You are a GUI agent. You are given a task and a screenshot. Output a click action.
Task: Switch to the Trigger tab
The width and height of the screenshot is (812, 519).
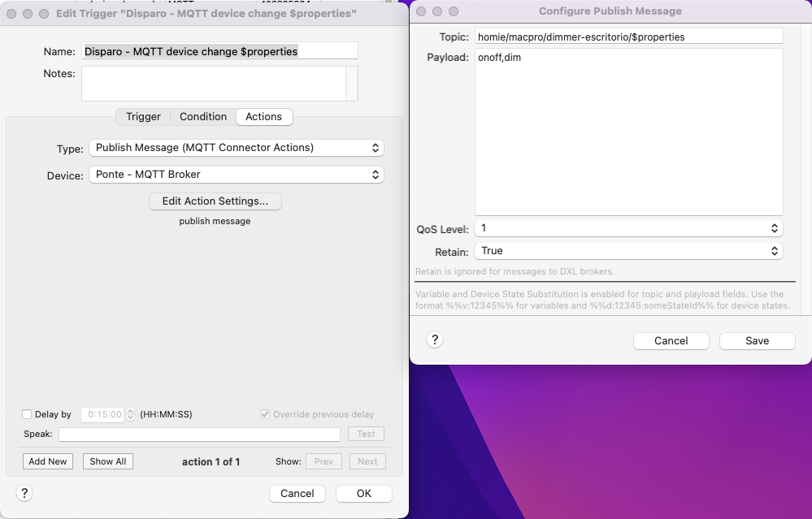pos(143,117)
